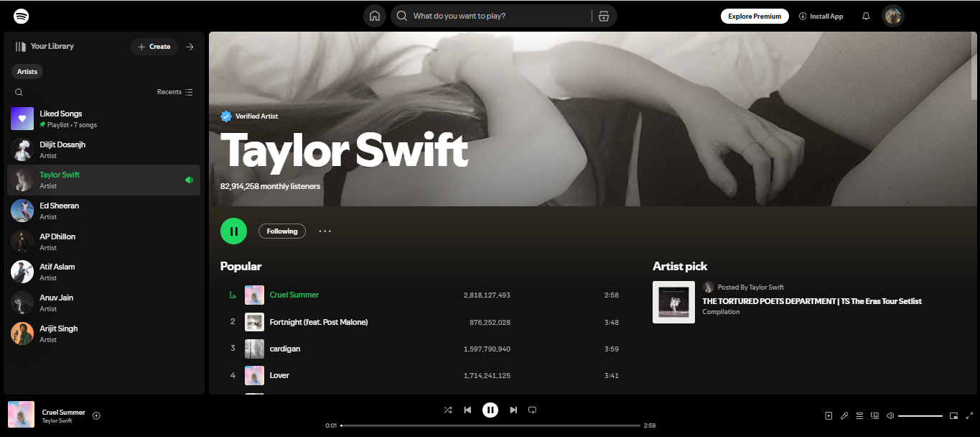Open Lyrics with the microphone icon
This screenshot has width=980, height=437.
pos(844,415)
